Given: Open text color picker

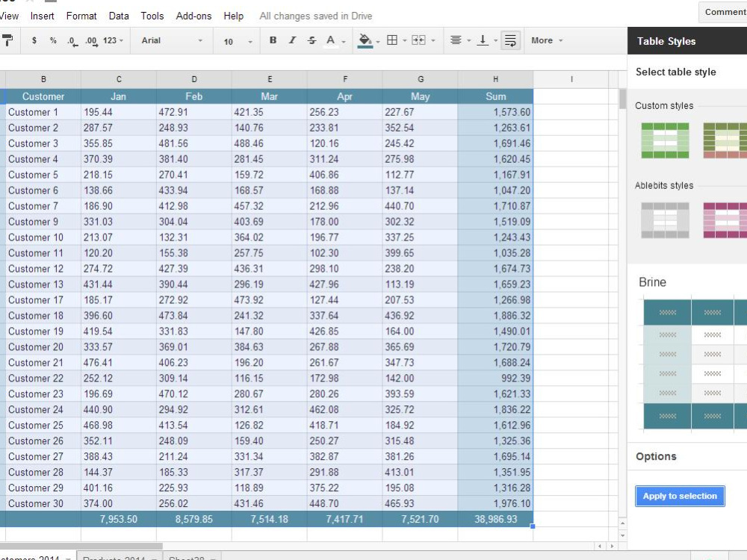Looking at the screenshot, I should pos(331,40).
